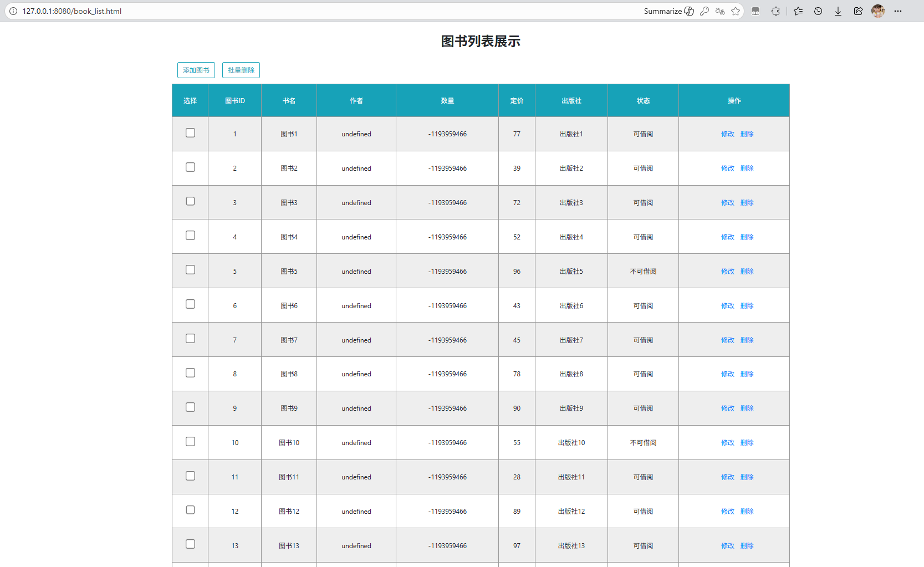This screenshot has height=567, width=924.
Task: Click the 选择 column header
Action: click(x=190, y=101)
